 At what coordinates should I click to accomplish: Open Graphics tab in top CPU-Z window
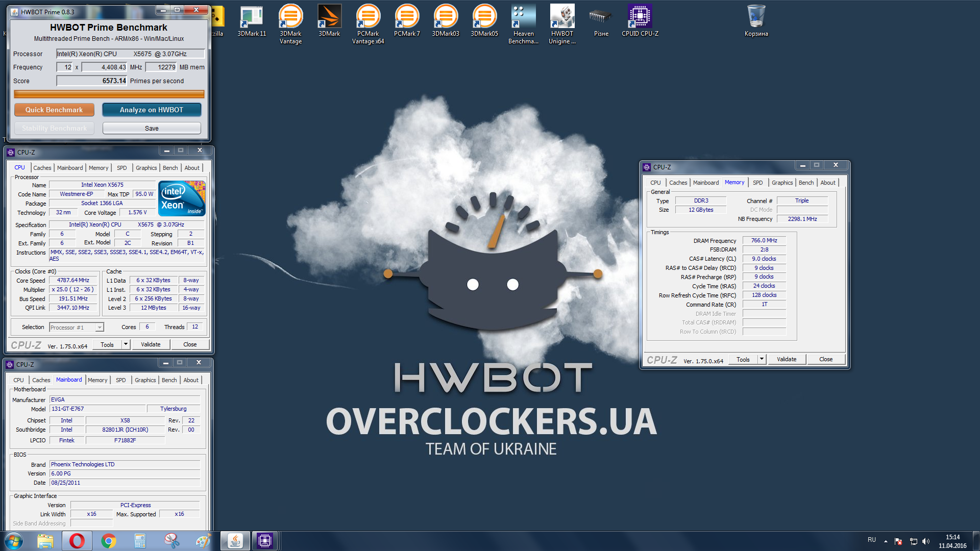(146, 168)
